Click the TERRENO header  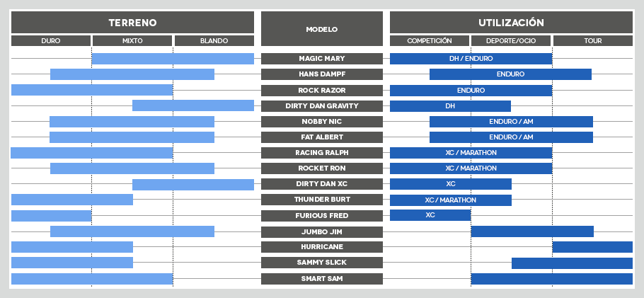pos(132,23)
